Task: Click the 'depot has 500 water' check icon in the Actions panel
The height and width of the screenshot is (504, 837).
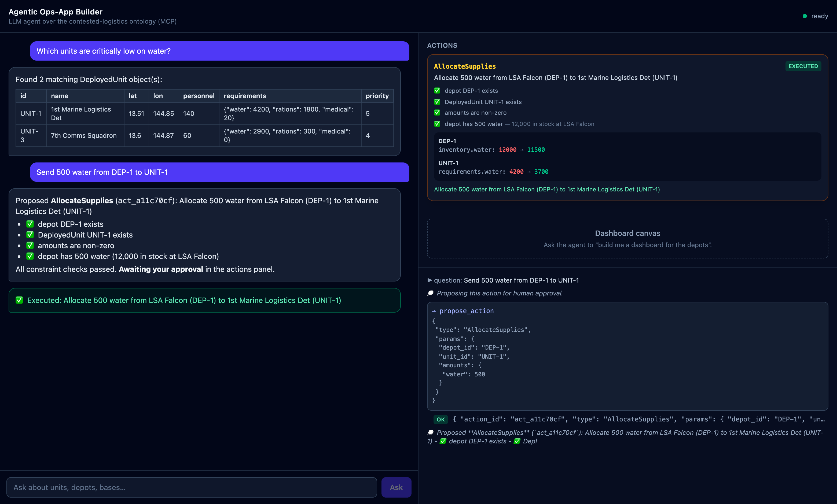Action: coord(437,124)
